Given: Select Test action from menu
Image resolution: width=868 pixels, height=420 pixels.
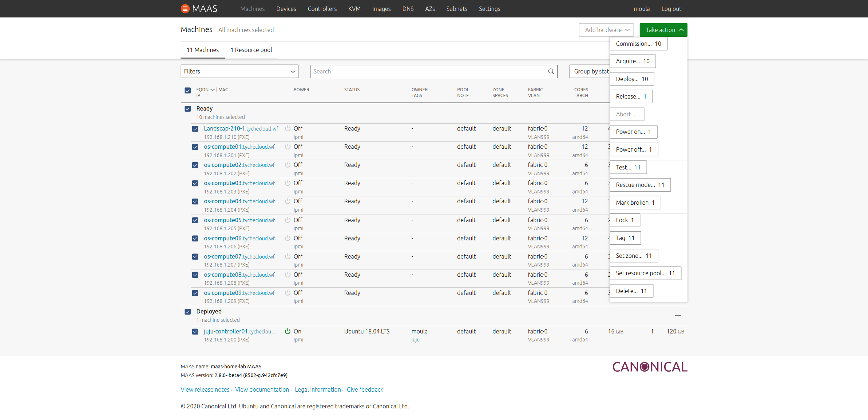Looking at the screenshot, I should (x=628, y=167).
